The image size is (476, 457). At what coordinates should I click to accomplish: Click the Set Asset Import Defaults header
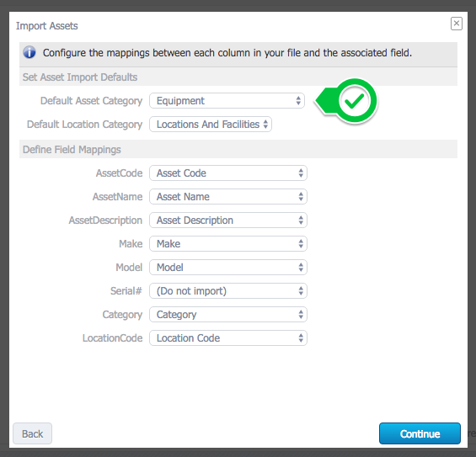pos(80,77)
